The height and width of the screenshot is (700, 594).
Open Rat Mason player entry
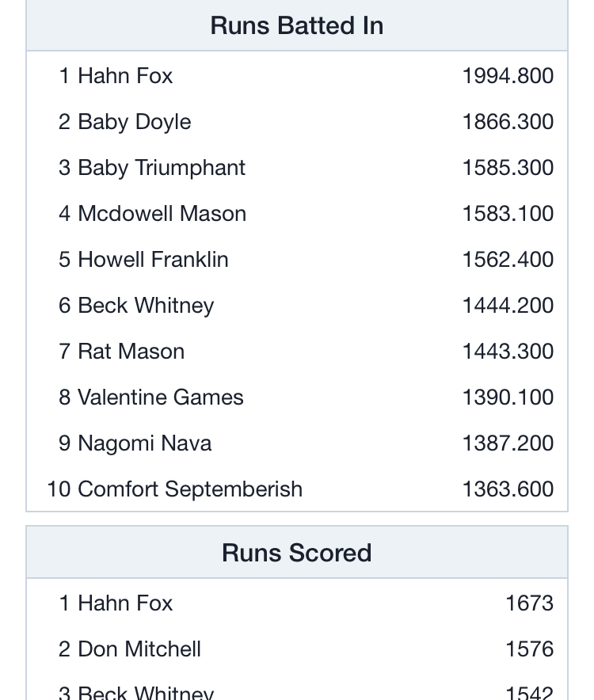pos(131,352)
